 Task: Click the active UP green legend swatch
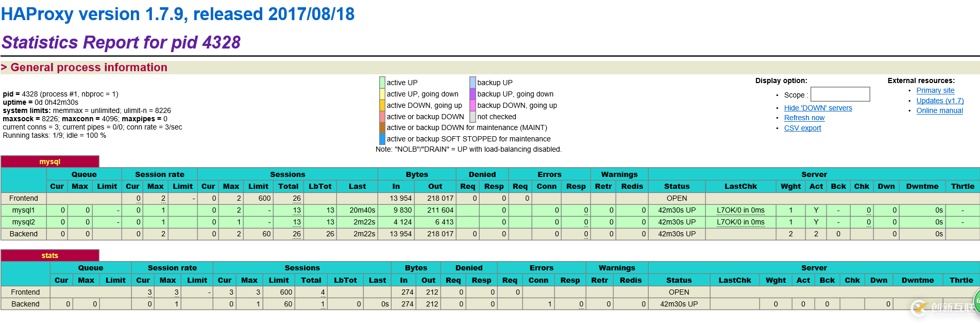382,83
